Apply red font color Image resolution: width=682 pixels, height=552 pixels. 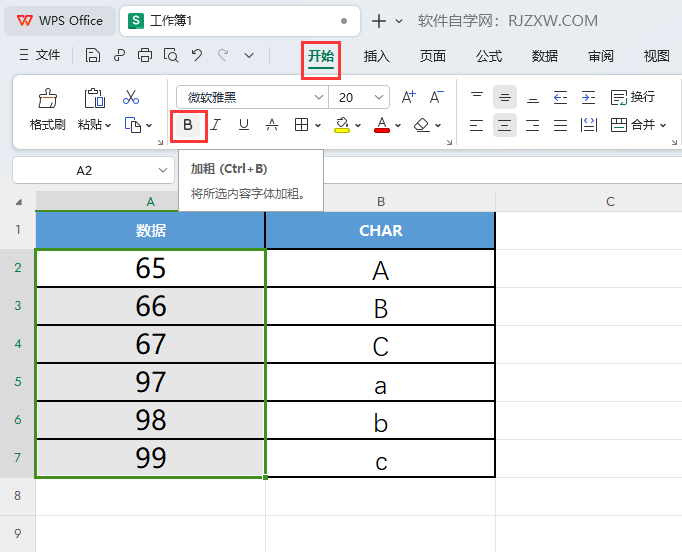(x=382, y=125)
